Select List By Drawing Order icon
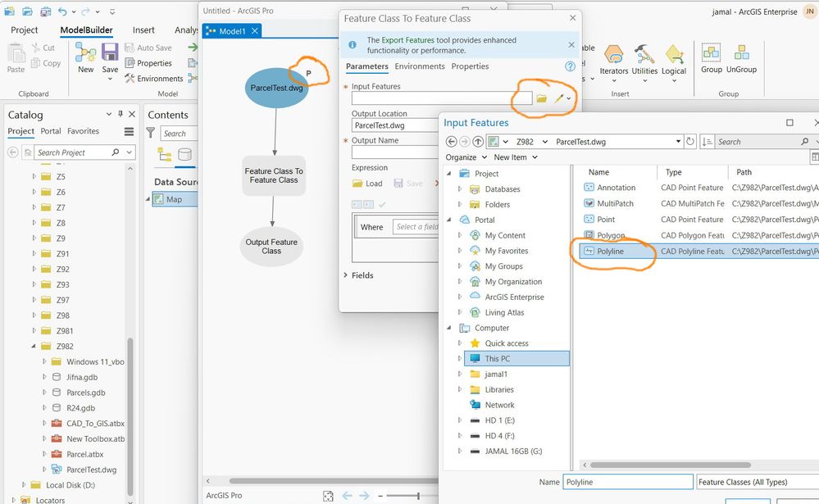Screen dimensions: 819x504 [165, 155]
